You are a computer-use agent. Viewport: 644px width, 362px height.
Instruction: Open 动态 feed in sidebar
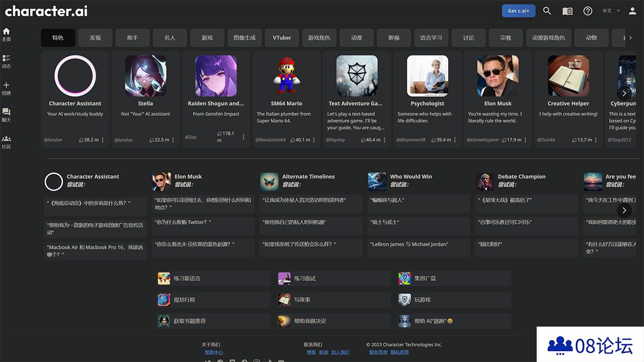(6, 62)
